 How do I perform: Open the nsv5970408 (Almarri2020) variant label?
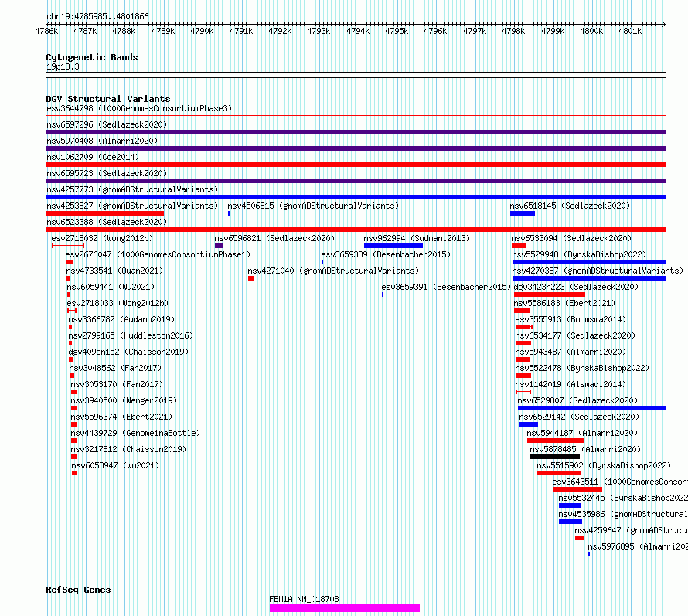[x=102, y=141]
